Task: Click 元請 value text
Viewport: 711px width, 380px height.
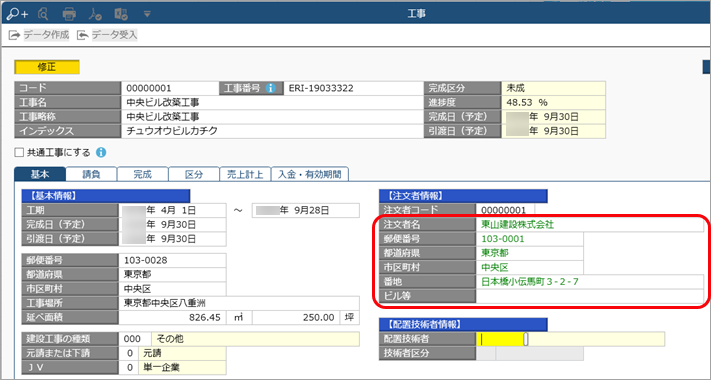Action: click(152, 353)
